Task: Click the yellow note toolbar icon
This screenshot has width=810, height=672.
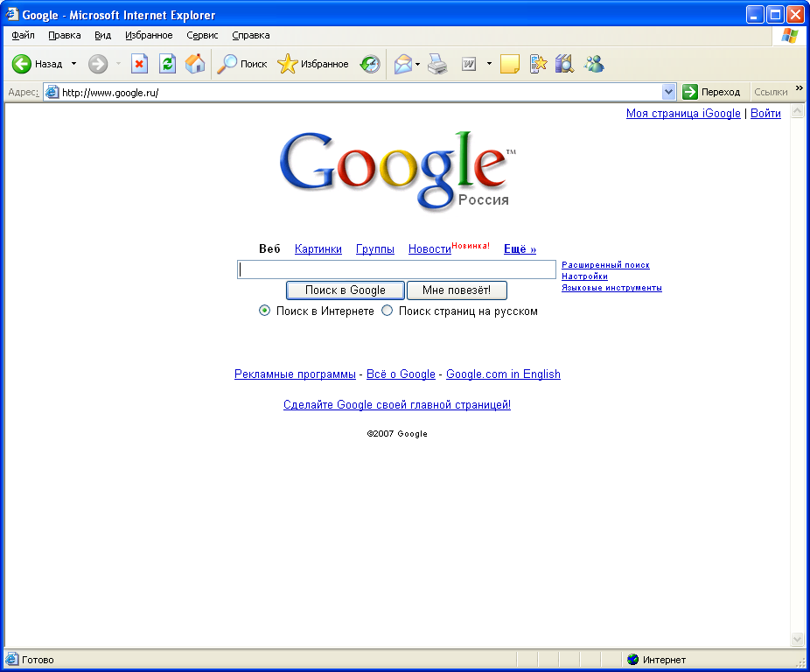Action: click(x=509, y=64)
